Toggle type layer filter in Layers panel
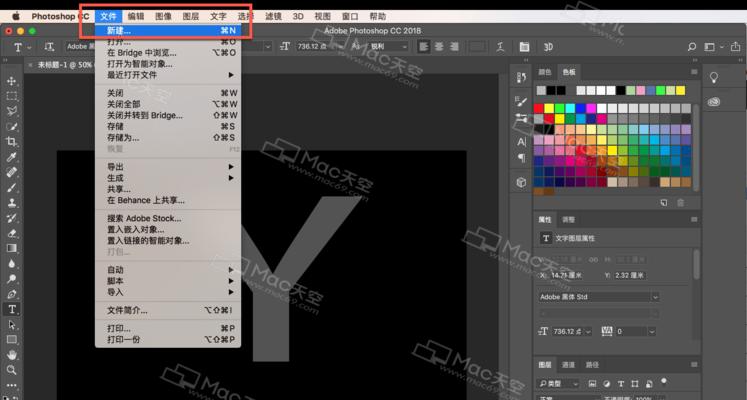This screenshot has height=400, width=747. 621,383
